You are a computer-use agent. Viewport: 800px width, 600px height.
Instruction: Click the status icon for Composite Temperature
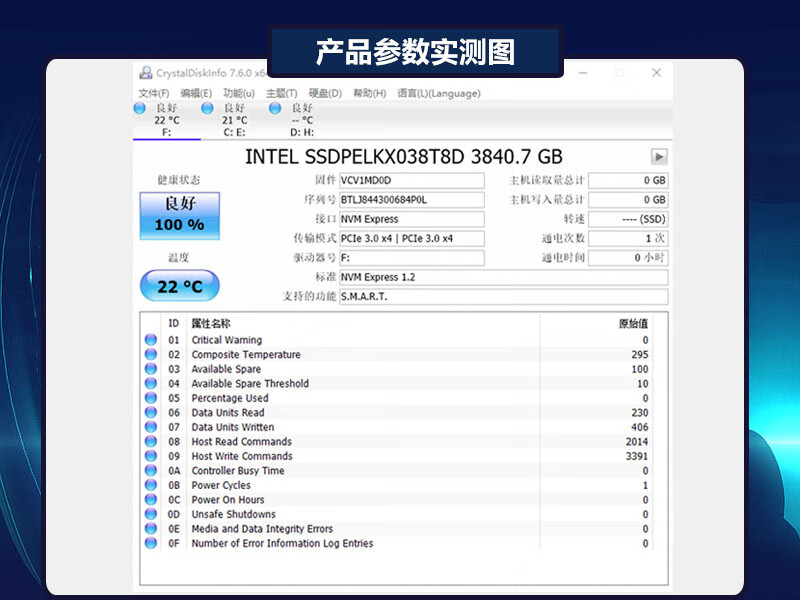point(151,354)
